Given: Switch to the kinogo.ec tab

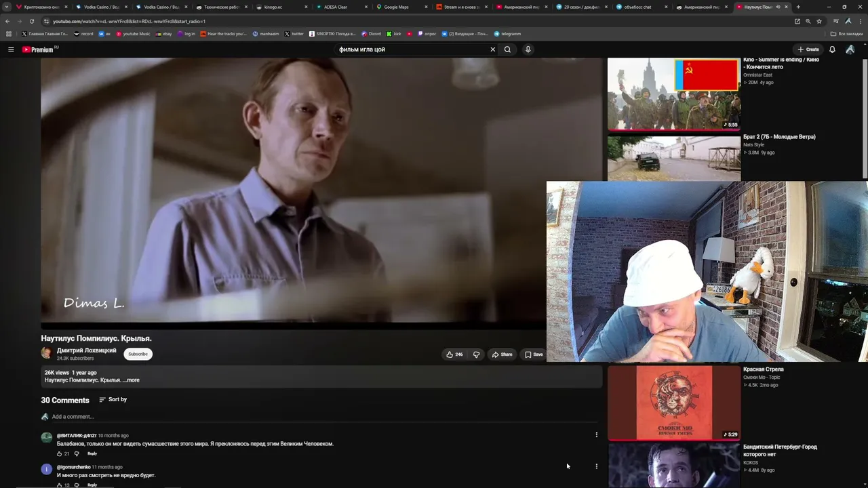Looking at the screenshot, I should [282, 7].
